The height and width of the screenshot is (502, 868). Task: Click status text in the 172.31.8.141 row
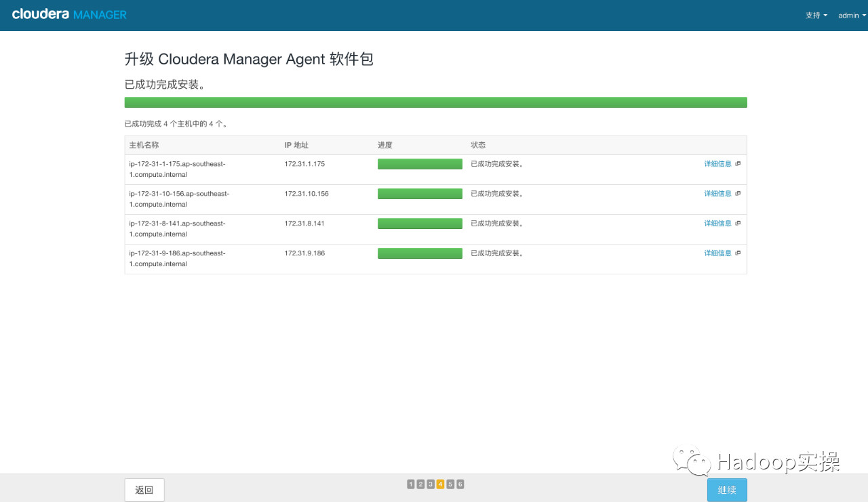pos(497,224)
